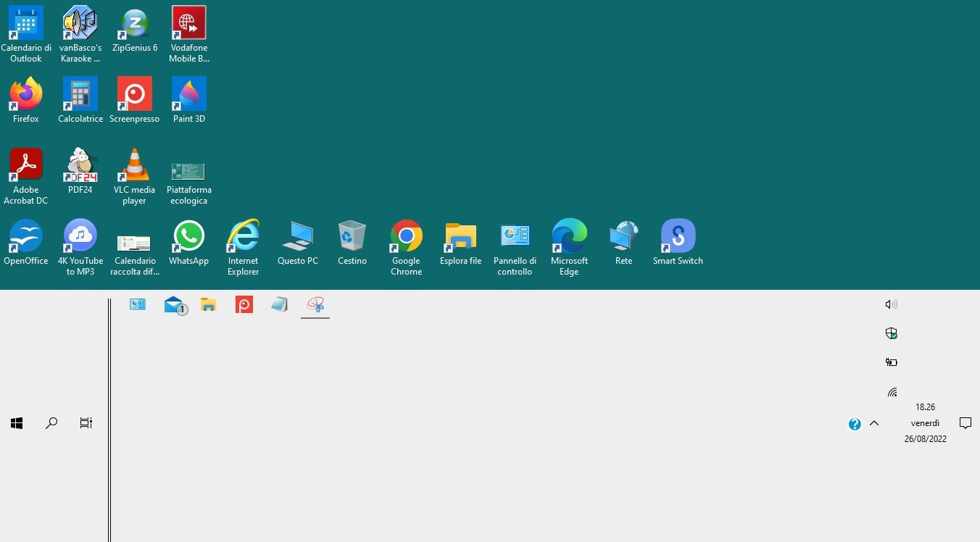Screen dimensions: 980x542
Task: Switch to the Snipping Tool taskbar icon
Action: click(315, 305)
